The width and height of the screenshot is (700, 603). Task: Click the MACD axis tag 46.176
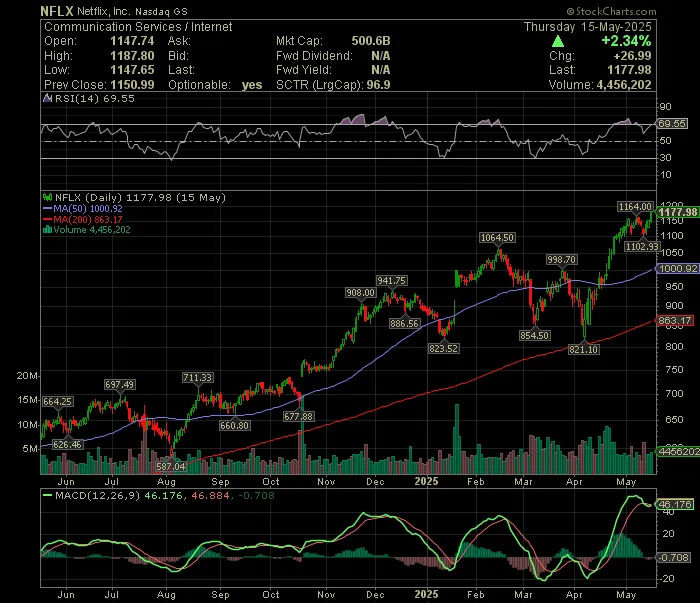(675, 505)
